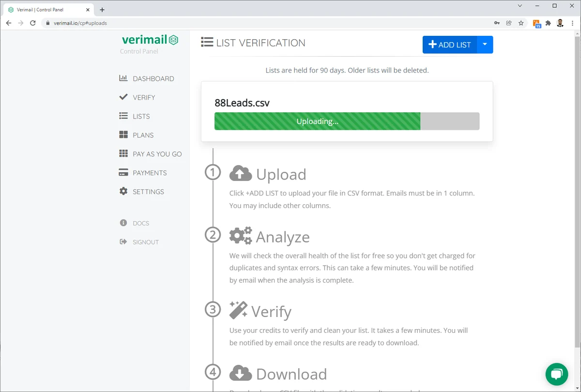Click the LIST VERIFICATION heading text
Screen dimensions: 581x392
click(x=260, y=43)
